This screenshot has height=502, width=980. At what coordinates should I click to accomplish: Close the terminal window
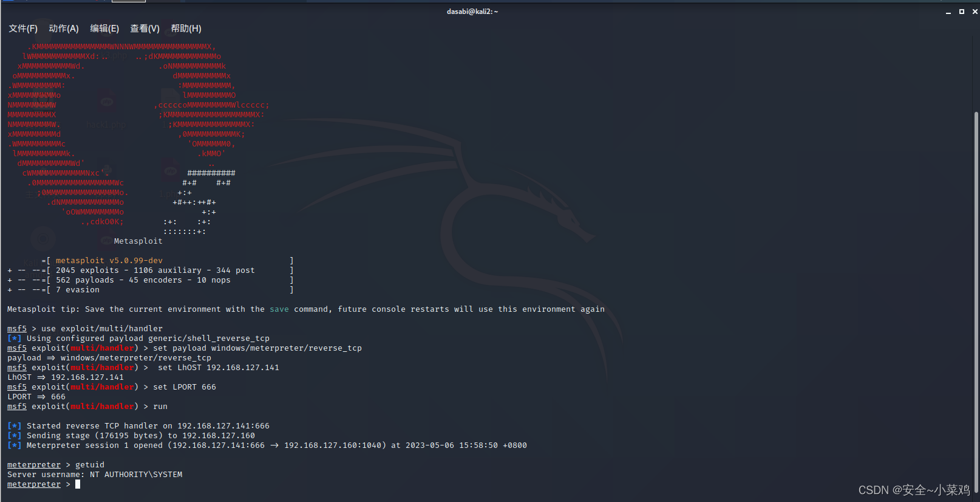[975, 12]
